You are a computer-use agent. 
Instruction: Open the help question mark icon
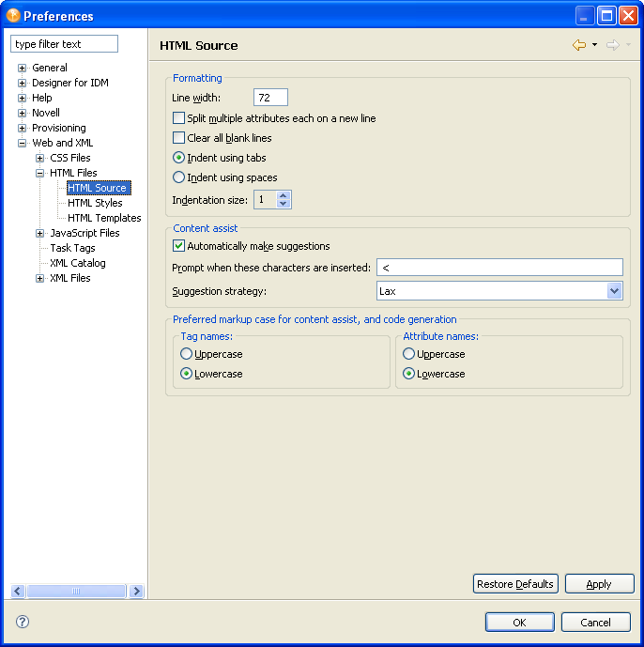[23, 622]
